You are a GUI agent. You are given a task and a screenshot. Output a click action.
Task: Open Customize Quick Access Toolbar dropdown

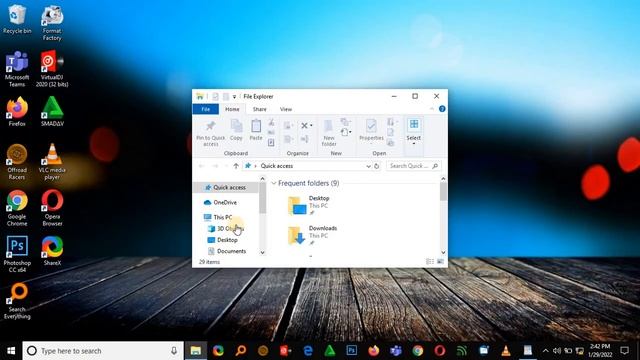tap(234, 97)
